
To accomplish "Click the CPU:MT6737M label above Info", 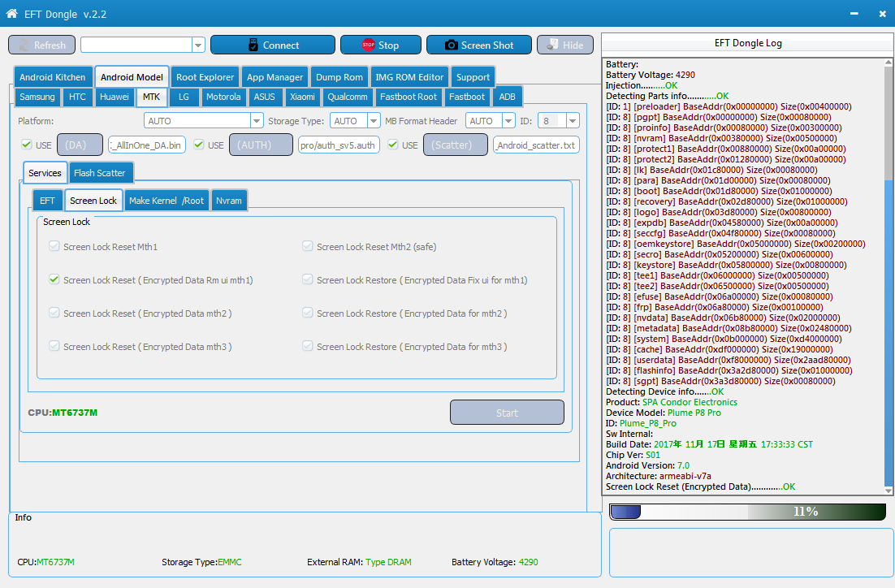I will coord(63,413).
